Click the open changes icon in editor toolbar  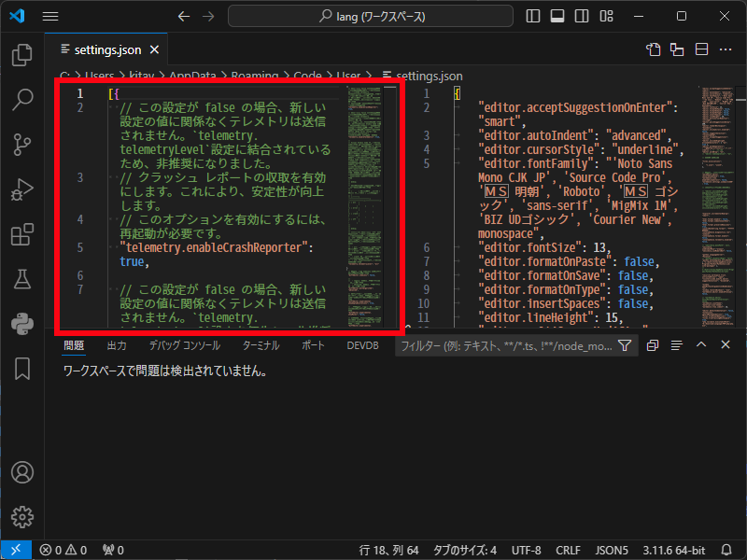(677, 49)
